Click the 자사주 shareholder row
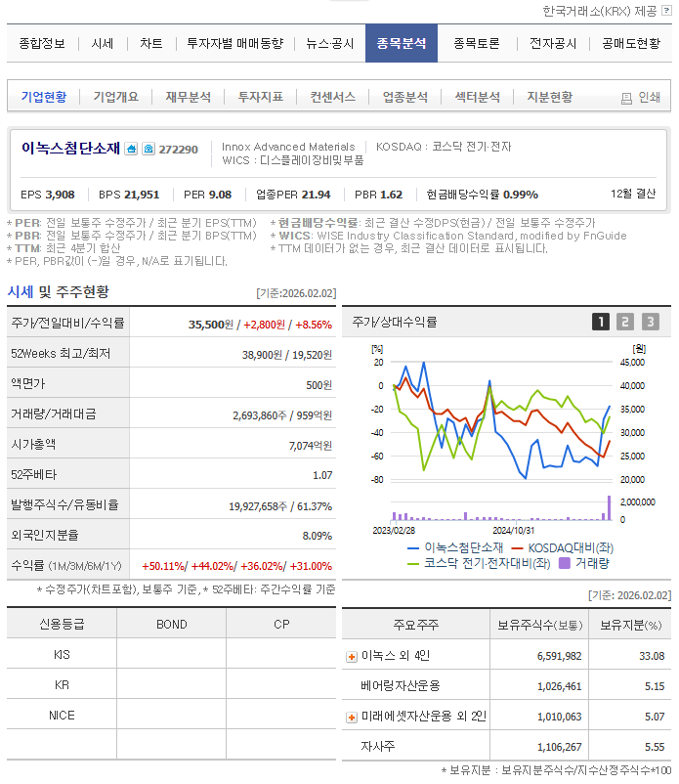The image size is (679, 784). tap(506, 747)
